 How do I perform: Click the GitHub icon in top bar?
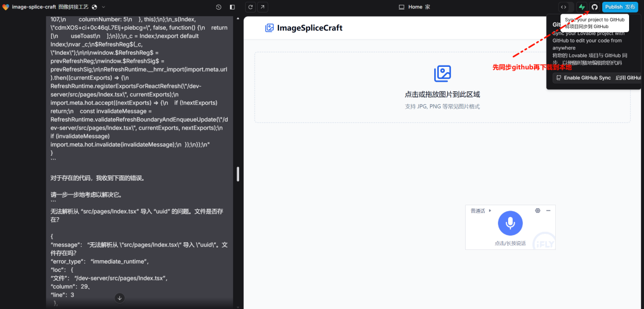point(595,7)
